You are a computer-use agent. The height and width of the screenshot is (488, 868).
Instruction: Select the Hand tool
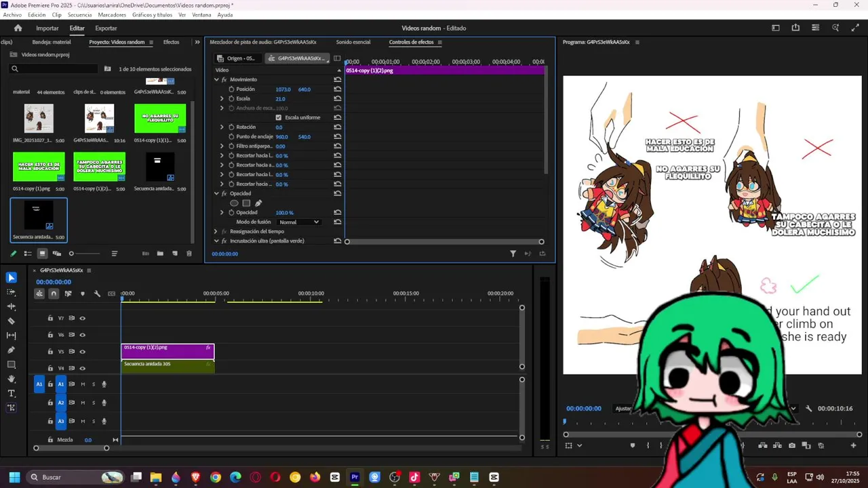[11, 379]
